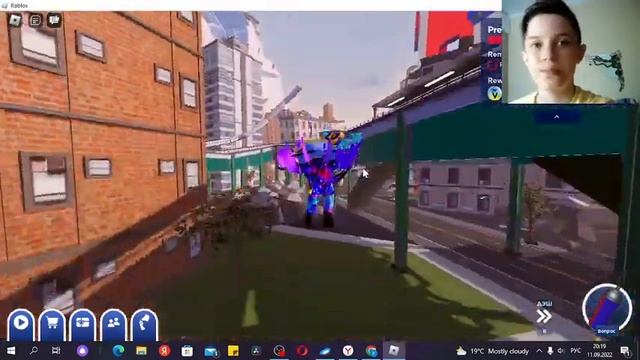Screen dimensions: 640x360
Task: Open Yandex Browser taskbar icon
Action: click(348, 351)
